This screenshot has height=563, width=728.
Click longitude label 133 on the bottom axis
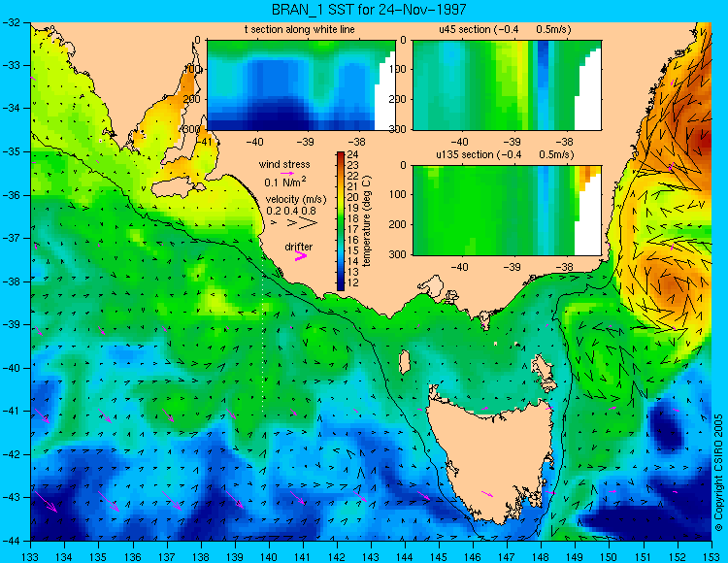(31, 556)
